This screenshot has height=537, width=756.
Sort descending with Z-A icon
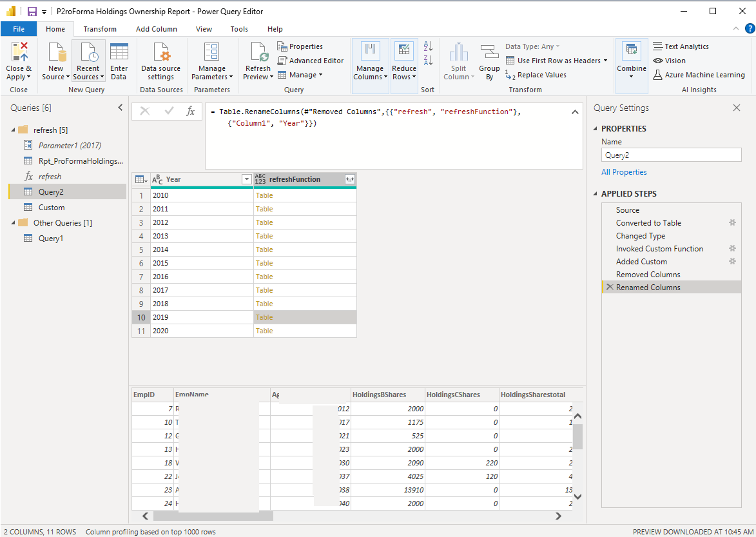coord(428,60)
